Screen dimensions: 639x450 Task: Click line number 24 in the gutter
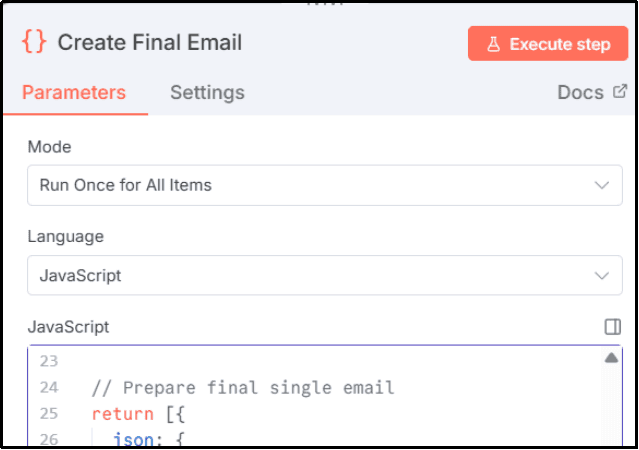pos(47,387)
